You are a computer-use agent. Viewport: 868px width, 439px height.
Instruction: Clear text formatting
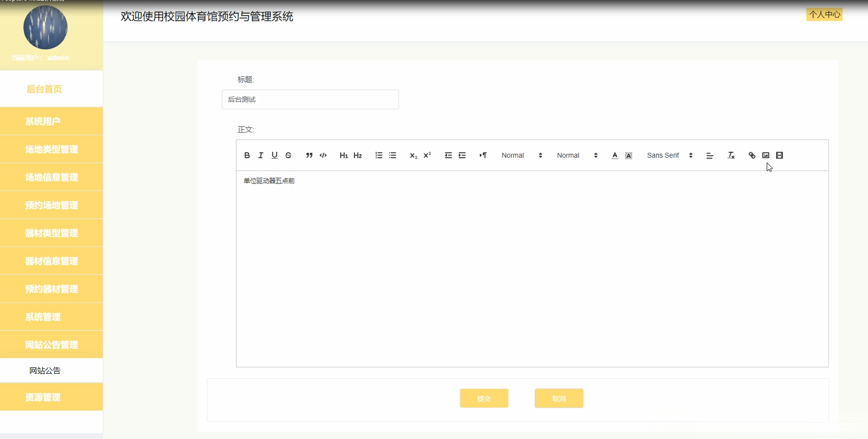pos(731,155)
